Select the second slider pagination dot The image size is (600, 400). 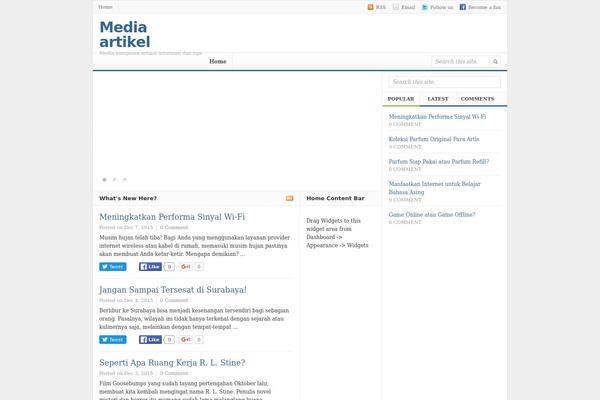pyautogui.click(x=114, y=180)
